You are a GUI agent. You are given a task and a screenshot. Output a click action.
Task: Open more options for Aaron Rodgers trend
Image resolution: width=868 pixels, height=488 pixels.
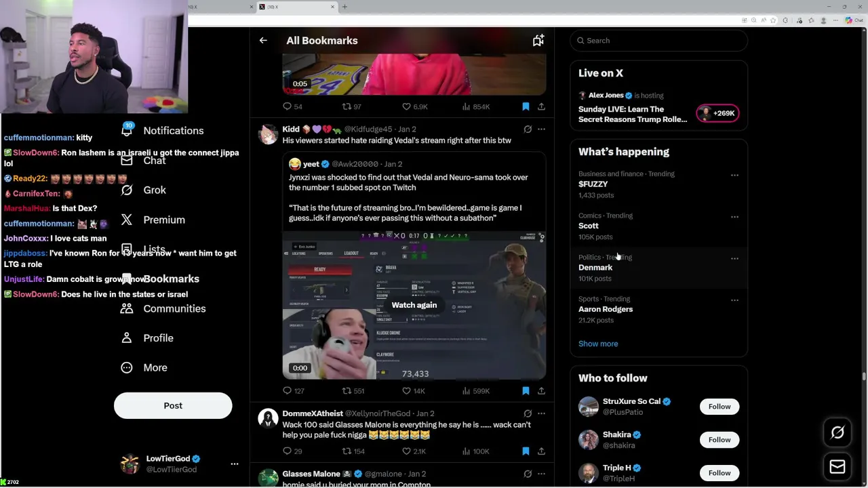pos(734,300)
